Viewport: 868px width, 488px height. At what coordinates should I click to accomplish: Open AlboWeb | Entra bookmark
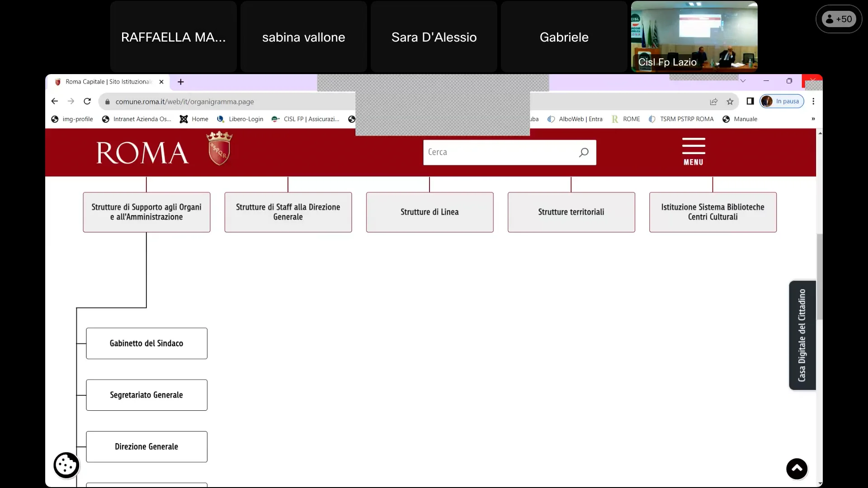point(575,119)
